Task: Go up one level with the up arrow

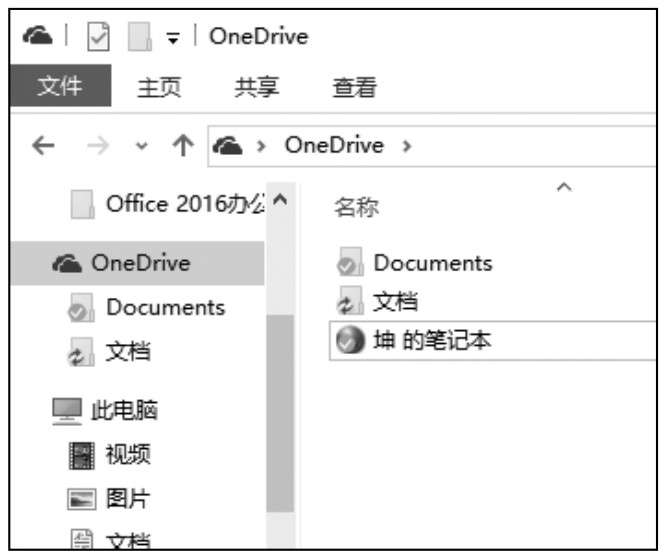Action: point(181,146)
